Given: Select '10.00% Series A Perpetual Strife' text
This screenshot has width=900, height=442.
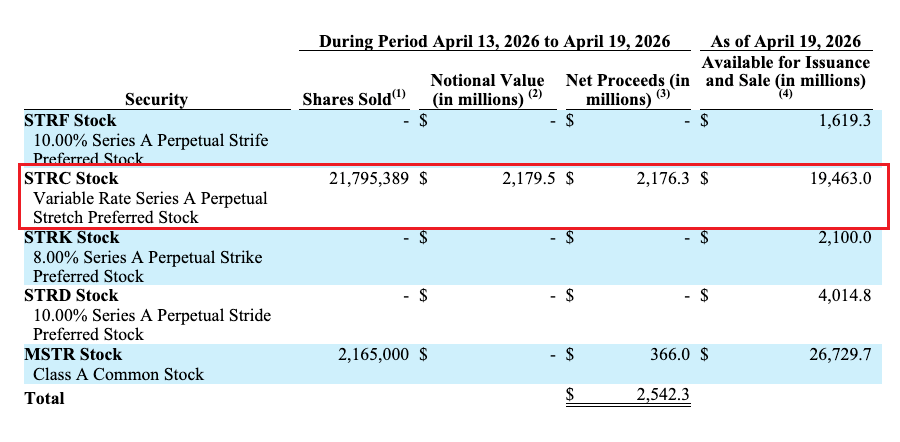Looking at the screenshot, I should (150, 140).
